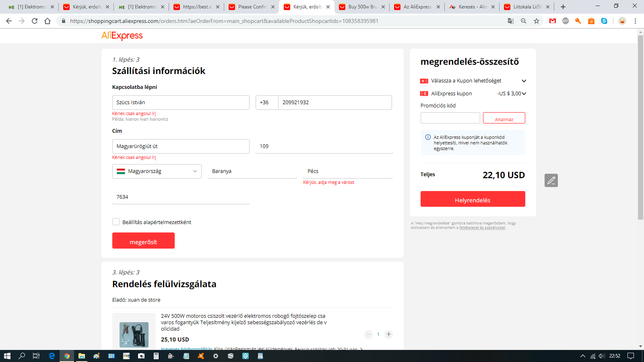Open the 'feltételeket és szabályokat' link
644x362 pixels.
[x=482, y=228]
